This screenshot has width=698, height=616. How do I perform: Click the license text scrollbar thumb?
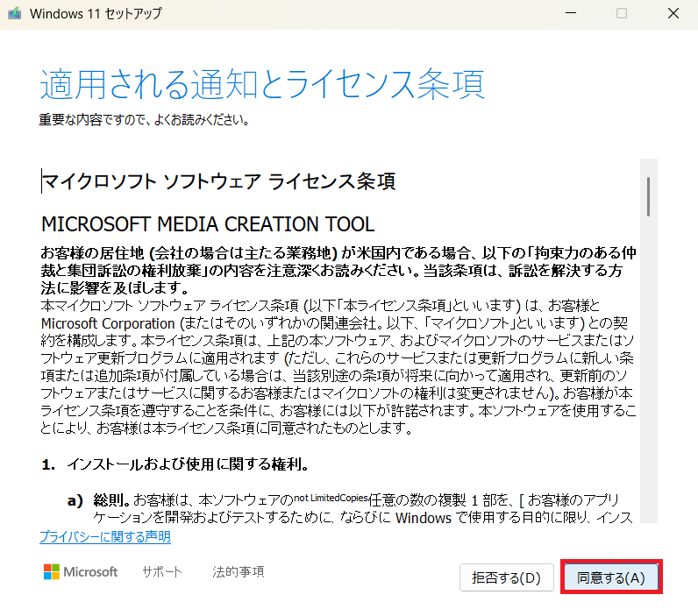[x=649, y=196]
